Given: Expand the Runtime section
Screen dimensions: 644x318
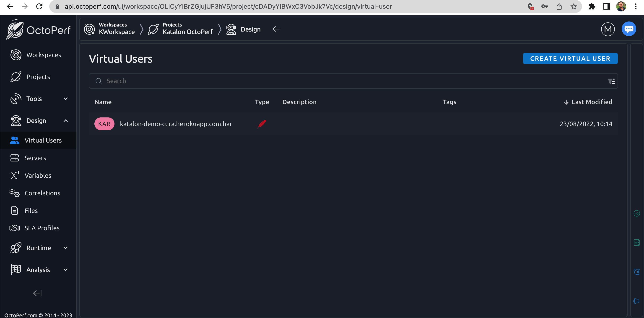Looking at the screenshot, I should (65, 248).
